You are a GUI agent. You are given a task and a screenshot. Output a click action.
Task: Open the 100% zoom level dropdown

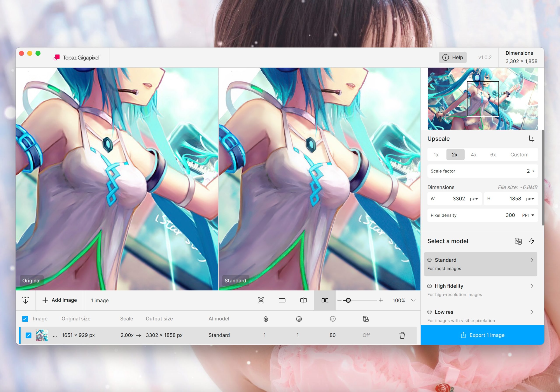tap(413, 300)
